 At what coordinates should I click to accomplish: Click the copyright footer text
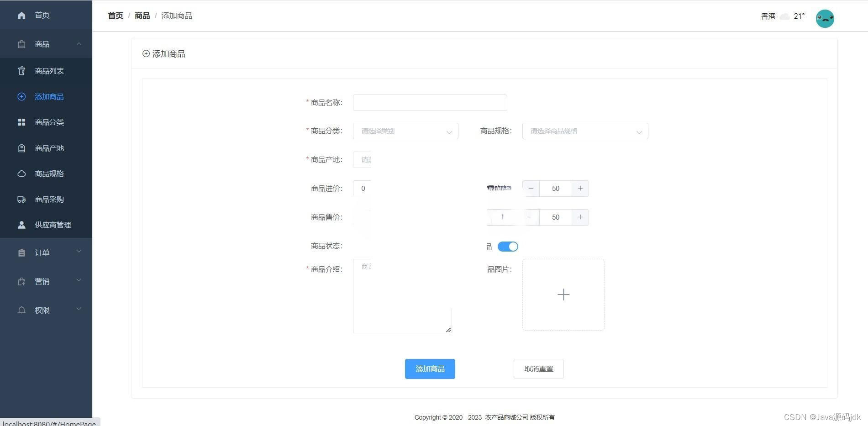(484, 417)
